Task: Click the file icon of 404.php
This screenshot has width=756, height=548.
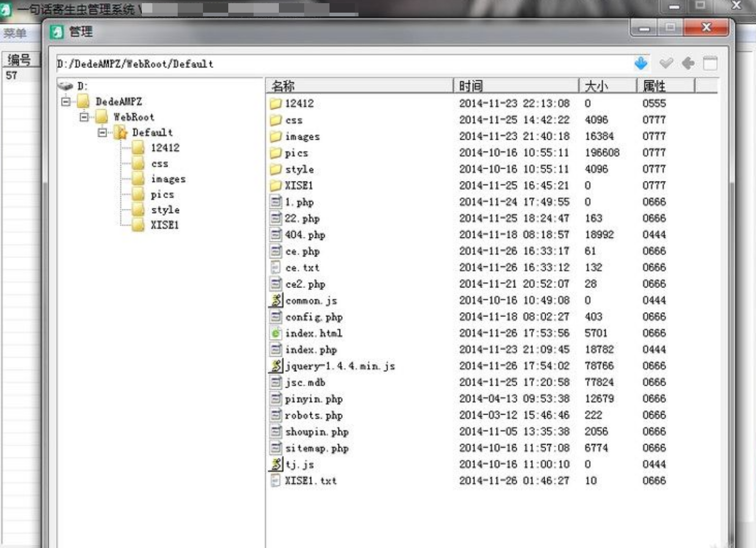Action: tap(276, 234)
